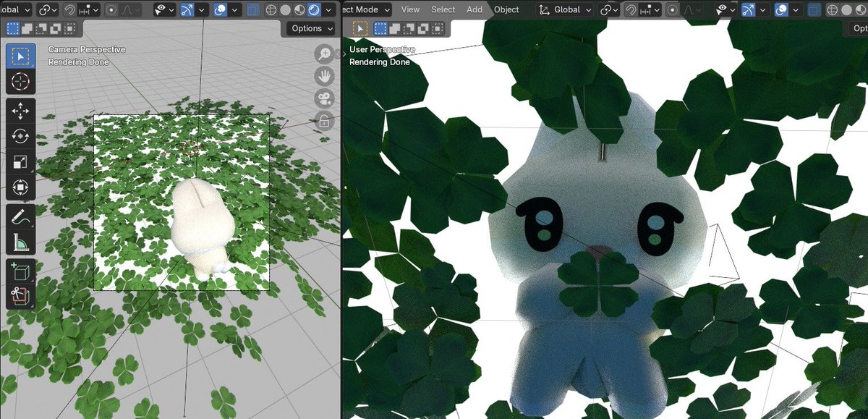Choose invert selection mode in right viewport
Viewport: 868px width, 419px height.
pyautogui.click(x=422, y=28)
